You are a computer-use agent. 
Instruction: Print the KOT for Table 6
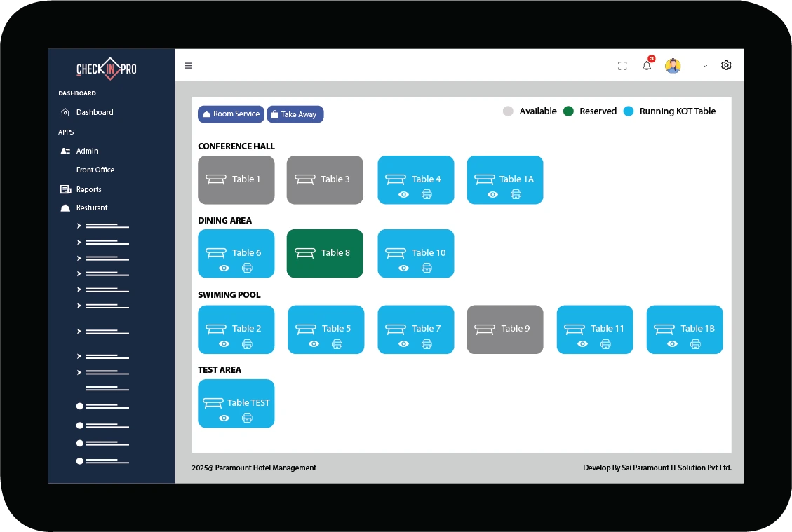[247, 268]
